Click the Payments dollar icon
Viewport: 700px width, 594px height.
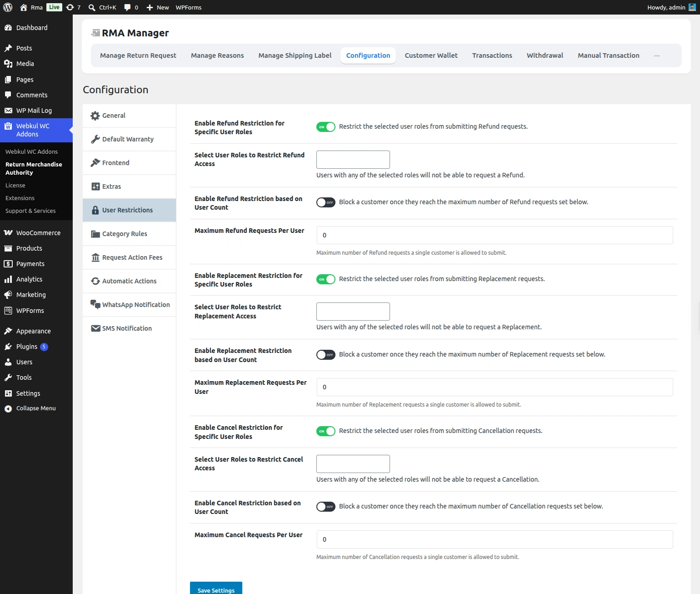click(8, 264)
